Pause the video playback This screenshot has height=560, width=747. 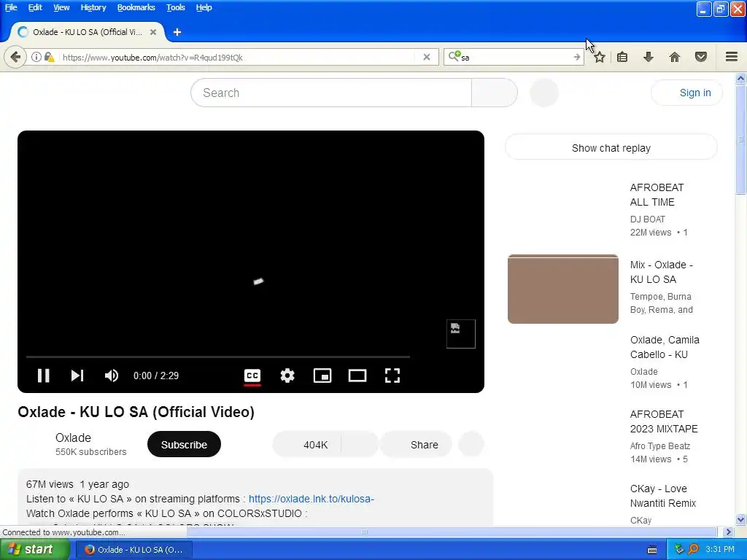pyautogui.click(x=43, y=376)
